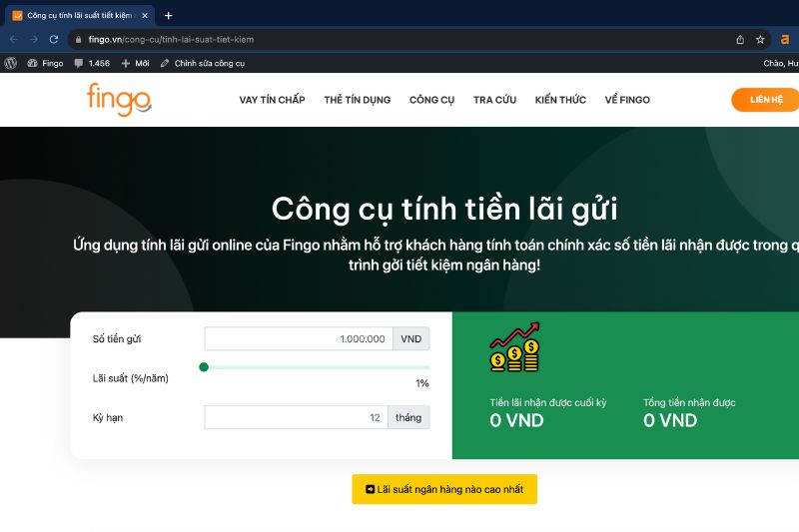
Task: Reload the page with refresh icon
Action: coord(54,39)
